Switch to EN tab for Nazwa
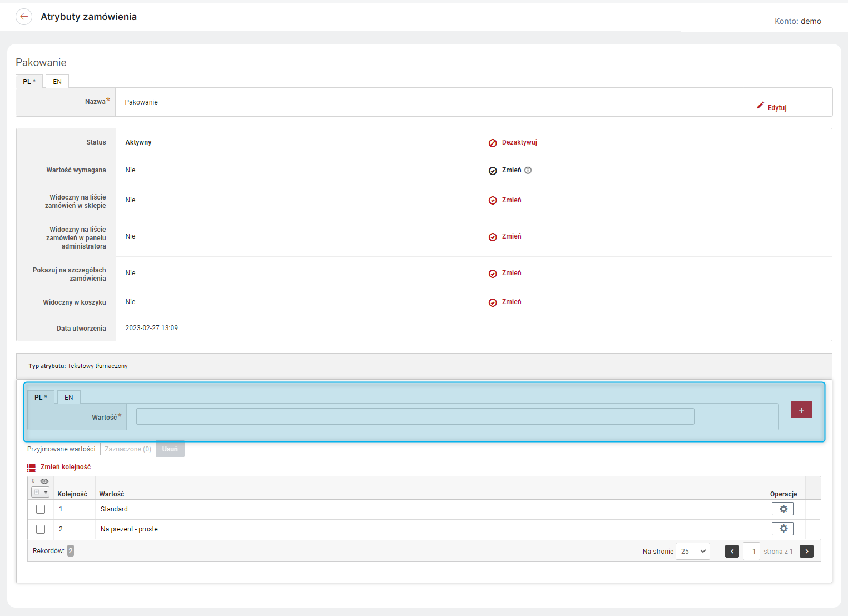The width and height of the screenshot is (848, 616). (57, 82)
